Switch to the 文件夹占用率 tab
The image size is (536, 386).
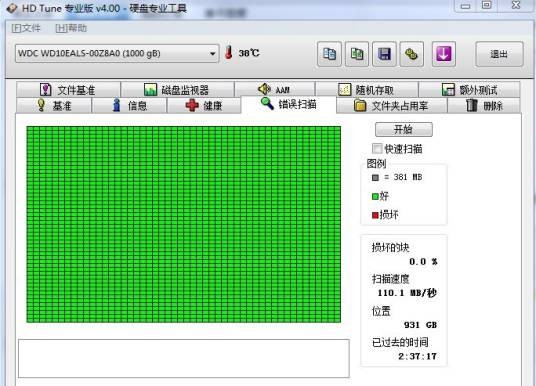pos(391,105)
